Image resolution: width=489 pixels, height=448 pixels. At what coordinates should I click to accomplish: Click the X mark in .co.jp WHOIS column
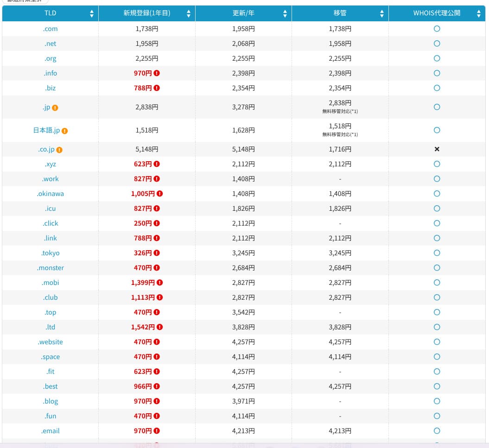coord(437,149)
